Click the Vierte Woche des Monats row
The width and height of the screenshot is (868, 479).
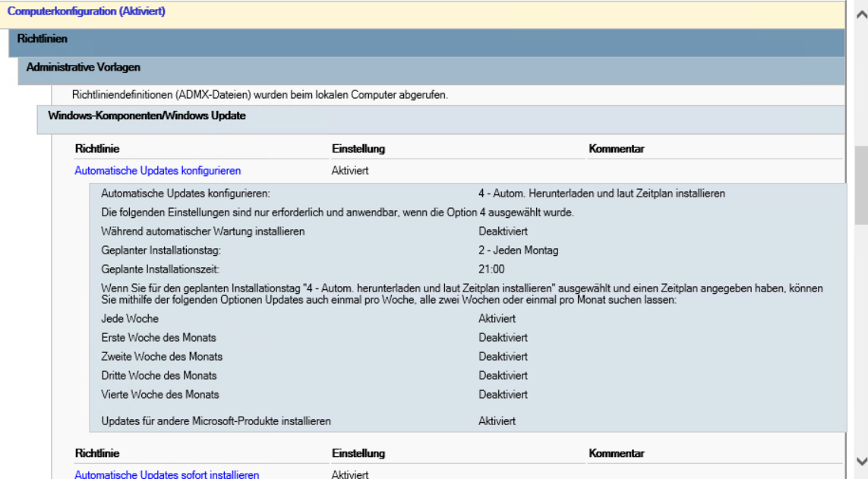[468, 395]
